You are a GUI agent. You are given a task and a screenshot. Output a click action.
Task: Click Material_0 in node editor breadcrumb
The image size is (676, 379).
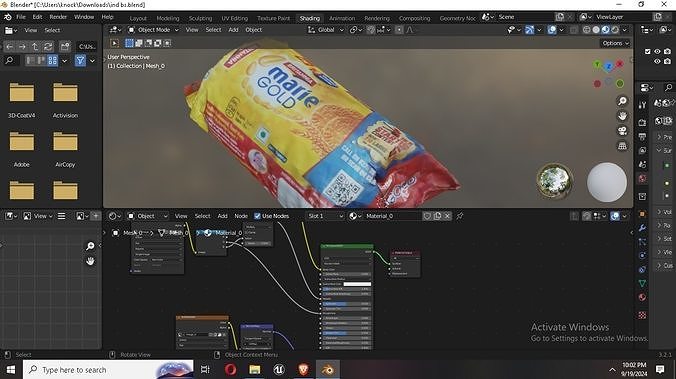tap(228, 233)
